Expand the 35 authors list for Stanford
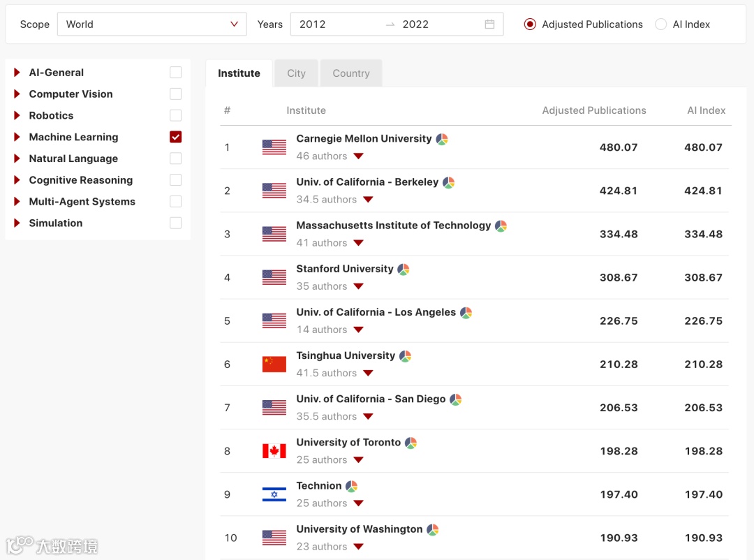Screen dimensions: 754x560 click(x=358, y=286)
